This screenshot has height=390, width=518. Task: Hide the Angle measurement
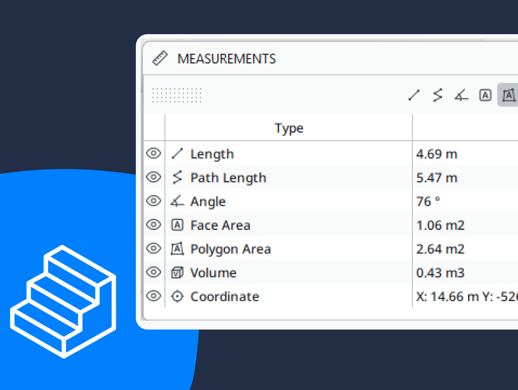[154, 201]
